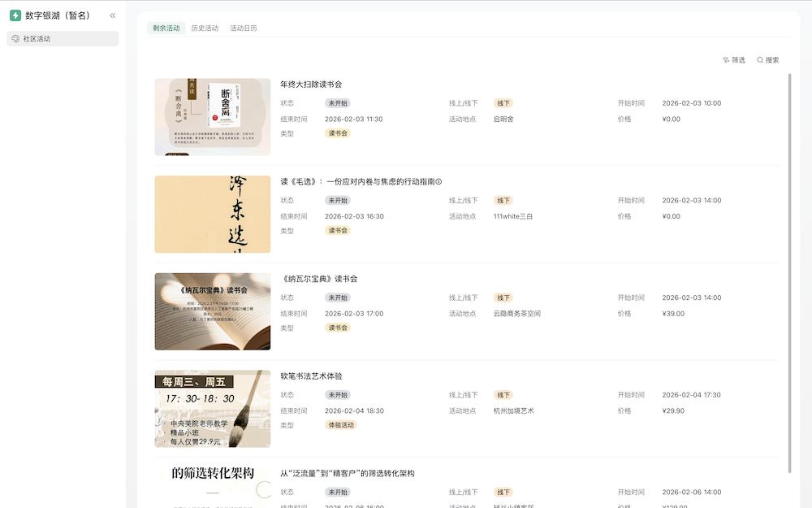
Task: Click end time 2026-02-03 16:30
Action: [x=354, y=216]
